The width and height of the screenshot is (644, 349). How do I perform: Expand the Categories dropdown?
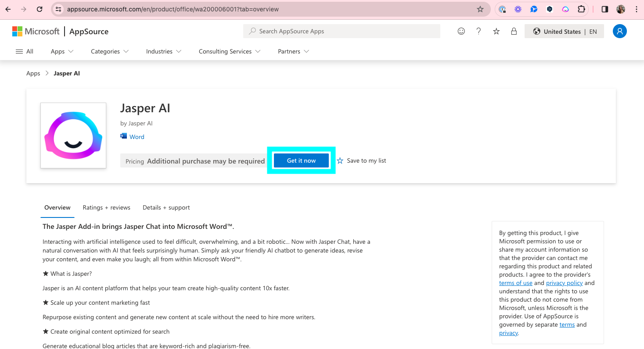110,51
